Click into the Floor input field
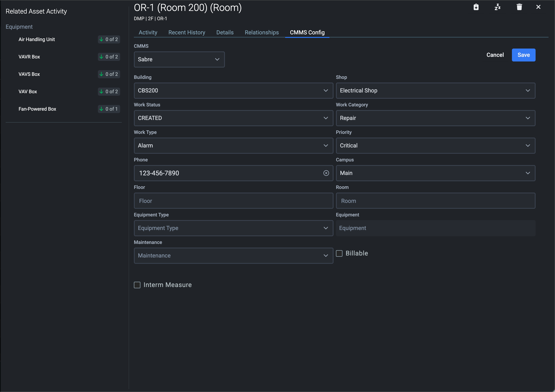This screenshot has height=392, width=555. coord(233,201)
